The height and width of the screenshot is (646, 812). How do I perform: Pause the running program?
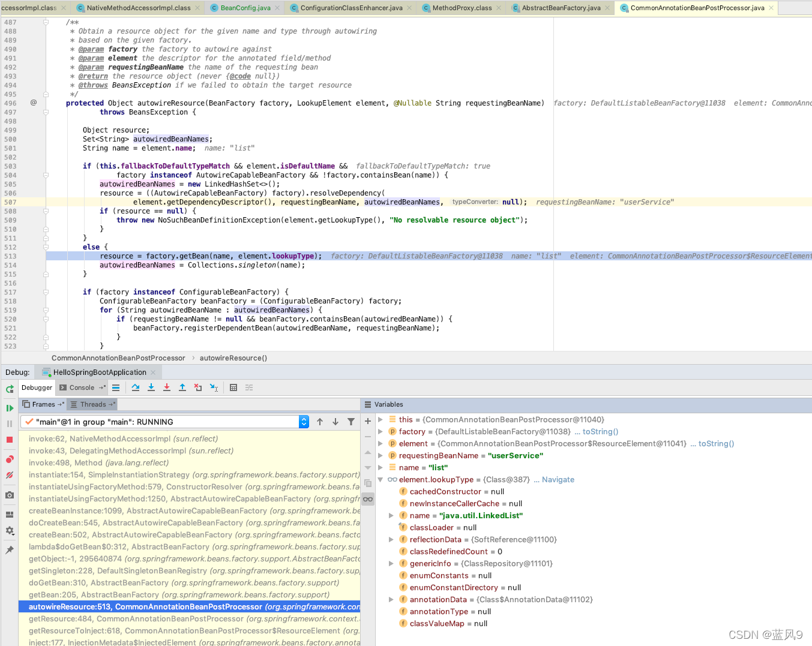coord(10,423)
